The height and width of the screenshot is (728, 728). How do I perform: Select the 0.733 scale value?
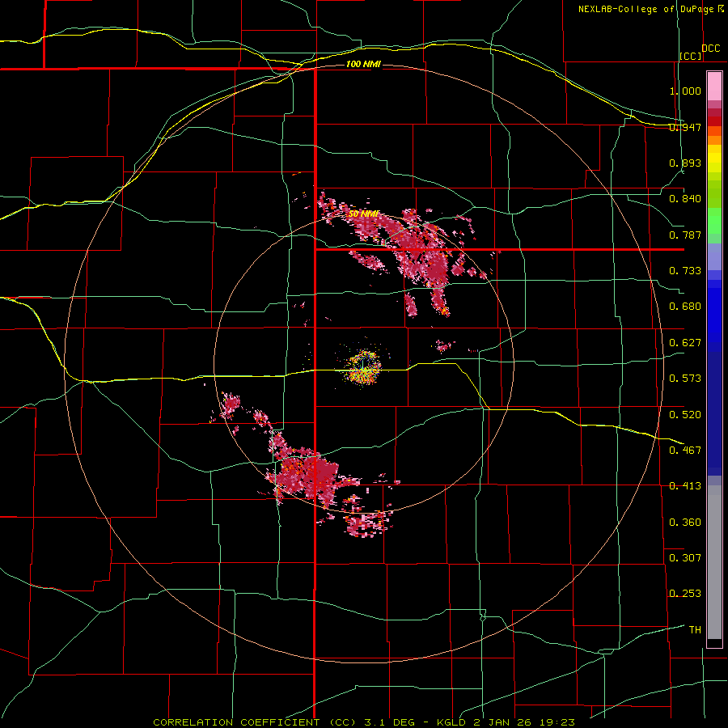[x=685, y=271]
